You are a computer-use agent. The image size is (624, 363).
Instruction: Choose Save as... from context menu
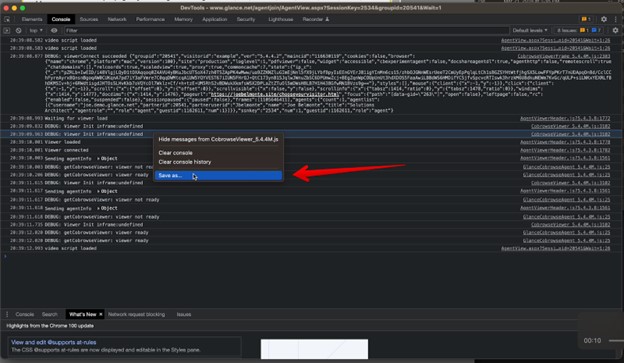point(218,176)
